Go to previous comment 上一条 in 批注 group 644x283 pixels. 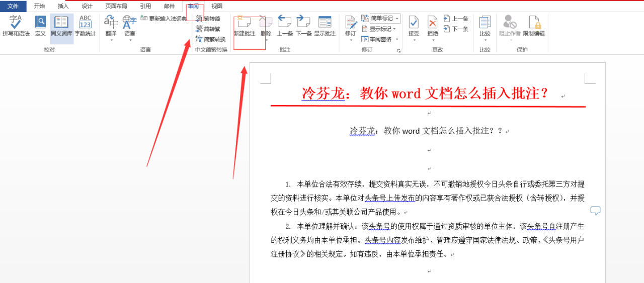click(285, 26)
